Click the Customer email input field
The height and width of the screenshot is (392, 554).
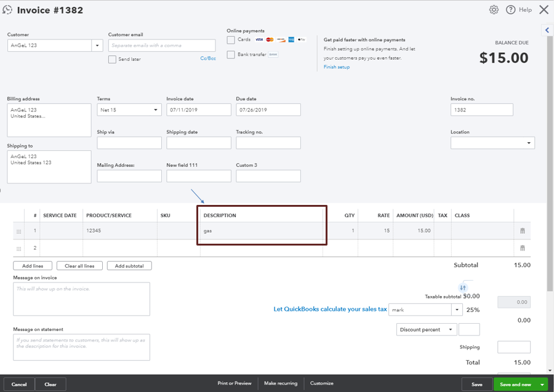click(x=162, y=46)
